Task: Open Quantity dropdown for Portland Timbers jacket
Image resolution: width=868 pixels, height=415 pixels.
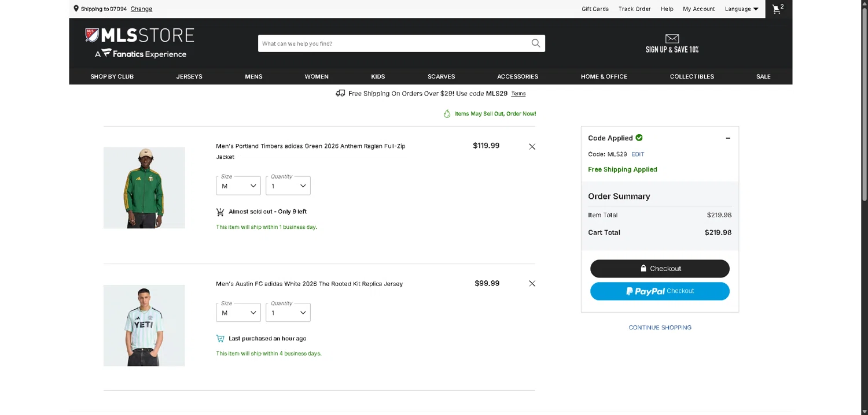Action: tap(288, 186)
